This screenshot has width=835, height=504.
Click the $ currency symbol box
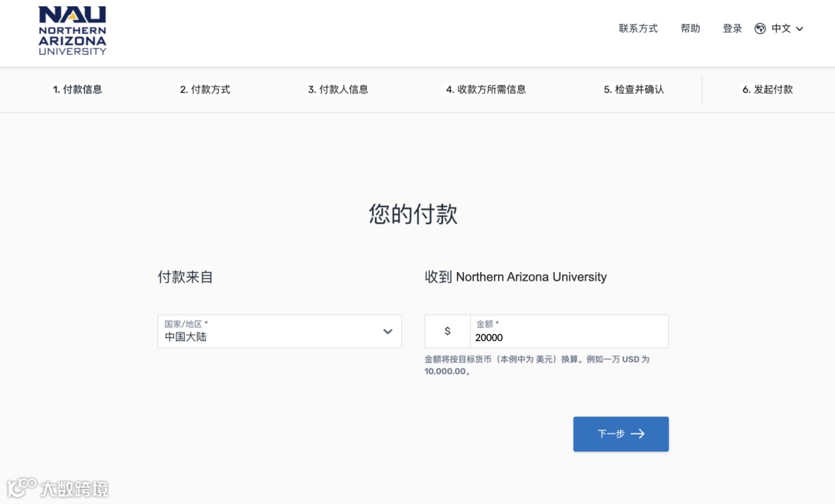[448, 331]
